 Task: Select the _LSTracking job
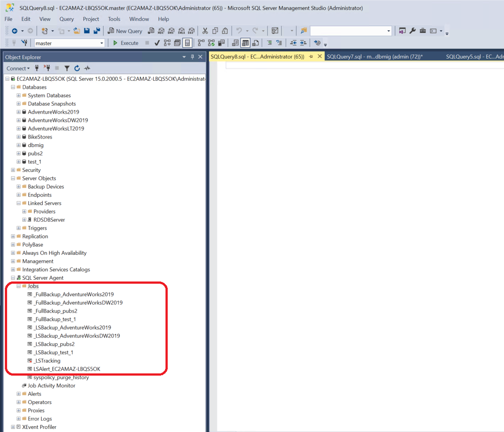(x=47, y=361)
